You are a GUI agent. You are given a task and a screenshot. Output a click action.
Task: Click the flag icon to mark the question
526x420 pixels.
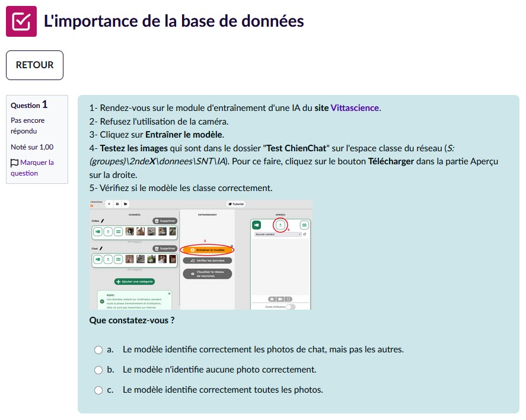(15, 163)
